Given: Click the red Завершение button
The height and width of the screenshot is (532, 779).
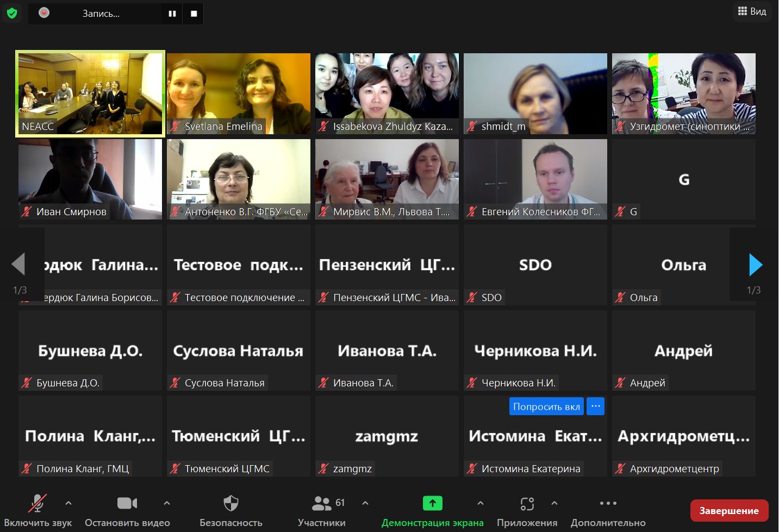Looking at the screenshot, I should coord(729,511).
